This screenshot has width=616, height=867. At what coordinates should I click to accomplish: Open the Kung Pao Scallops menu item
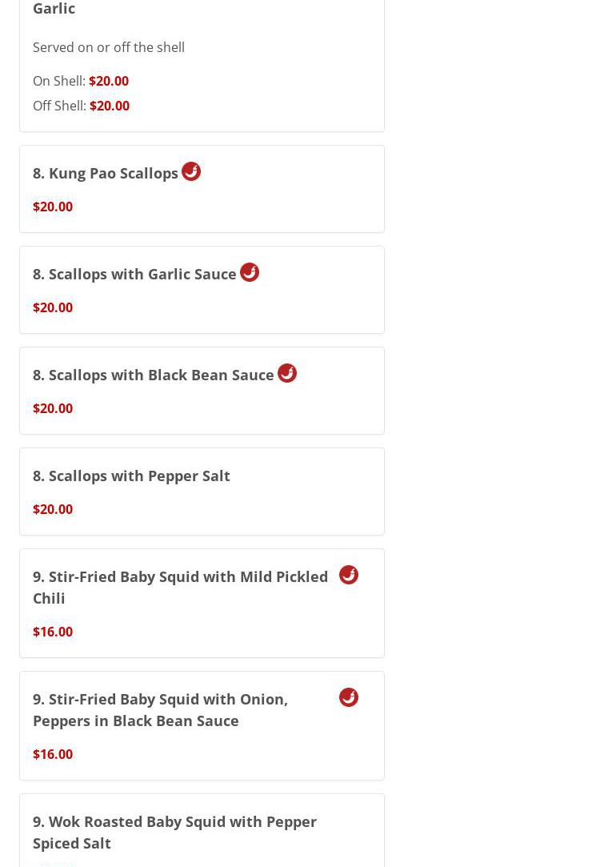106,173
